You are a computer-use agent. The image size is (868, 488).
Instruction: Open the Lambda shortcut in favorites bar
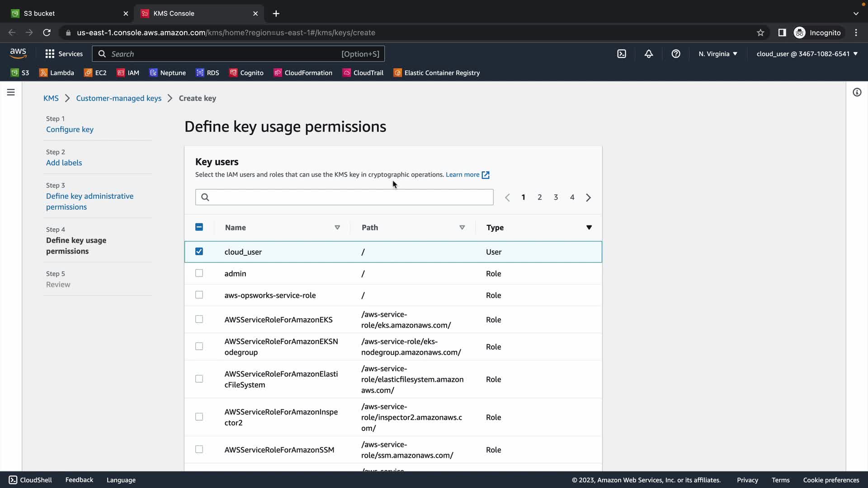coord(57,73)
